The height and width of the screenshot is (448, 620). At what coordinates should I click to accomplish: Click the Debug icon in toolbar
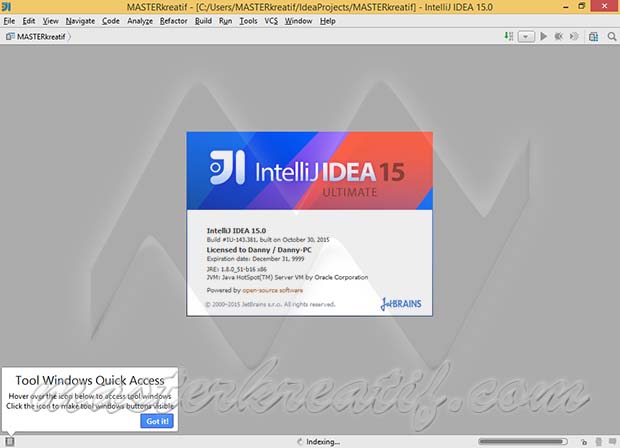559,36
